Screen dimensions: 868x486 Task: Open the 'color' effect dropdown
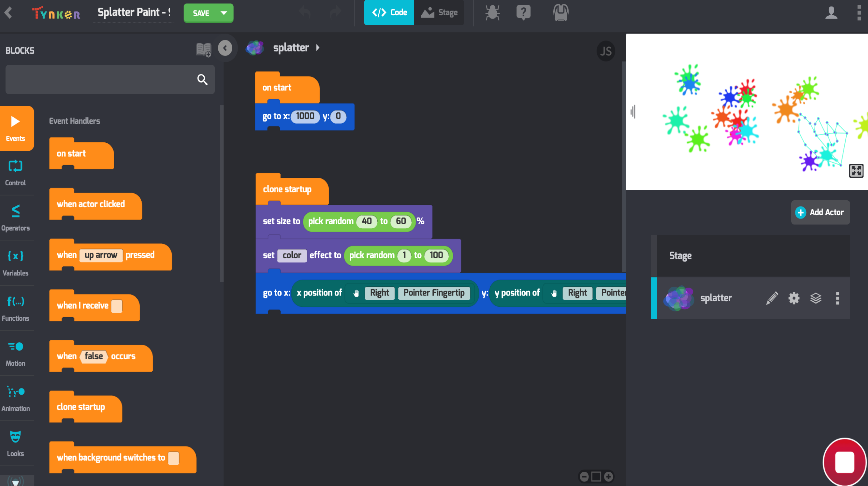[x=292, y=255]
